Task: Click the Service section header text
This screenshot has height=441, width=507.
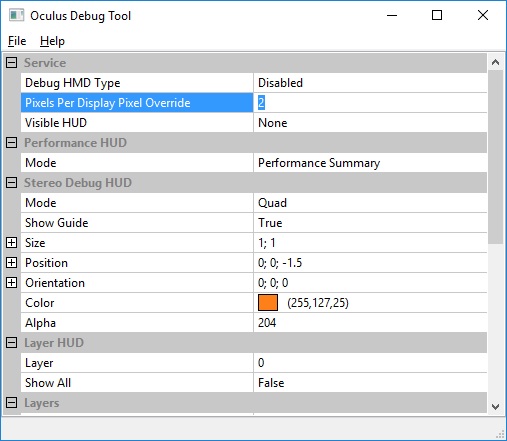Action: click(45, 63)
